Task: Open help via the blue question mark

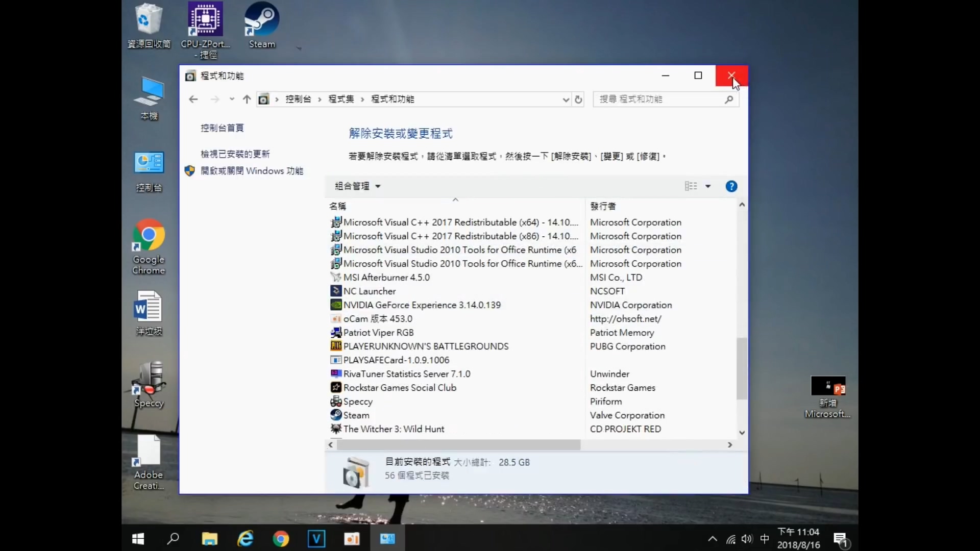Action: pyautogui.click(x=731, y=186)
